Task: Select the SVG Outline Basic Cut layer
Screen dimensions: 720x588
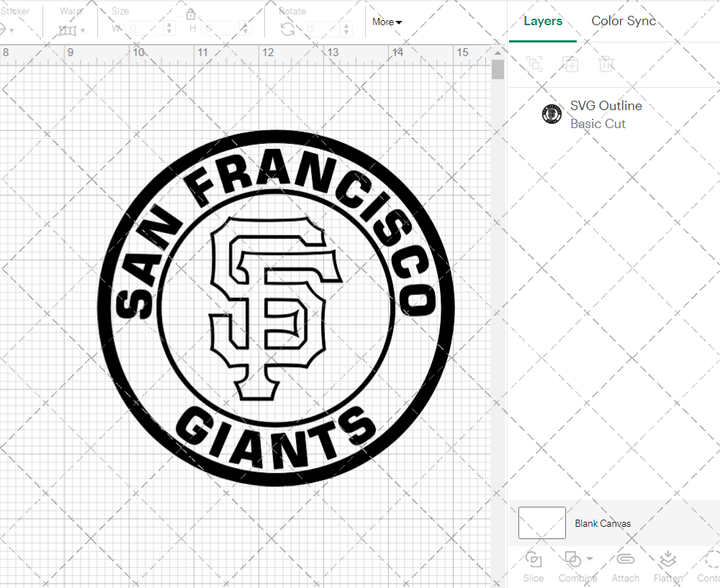Action: [x=606, y=114]
